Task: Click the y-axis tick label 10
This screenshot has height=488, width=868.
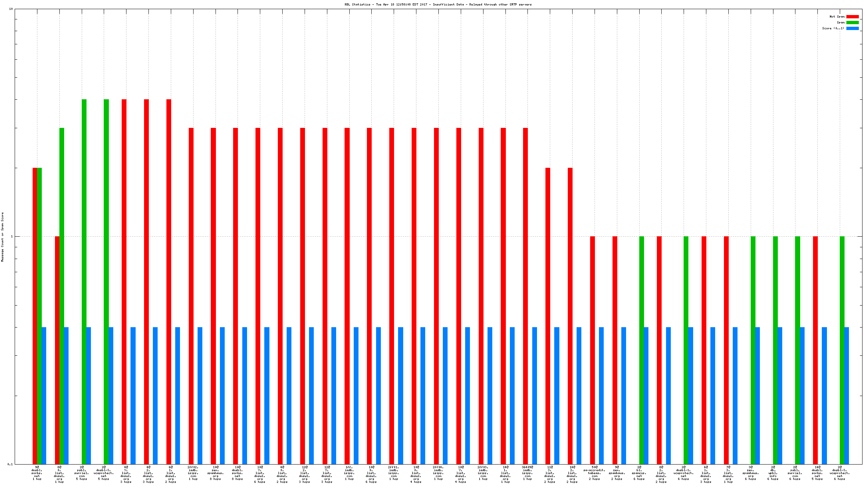Action: tap(11, 9)
